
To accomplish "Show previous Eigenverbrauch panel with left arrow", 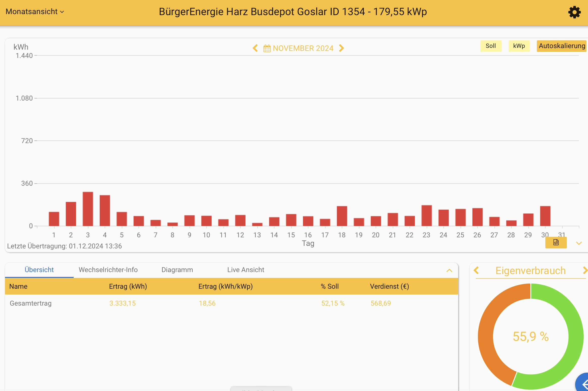I will click(476, 270).
